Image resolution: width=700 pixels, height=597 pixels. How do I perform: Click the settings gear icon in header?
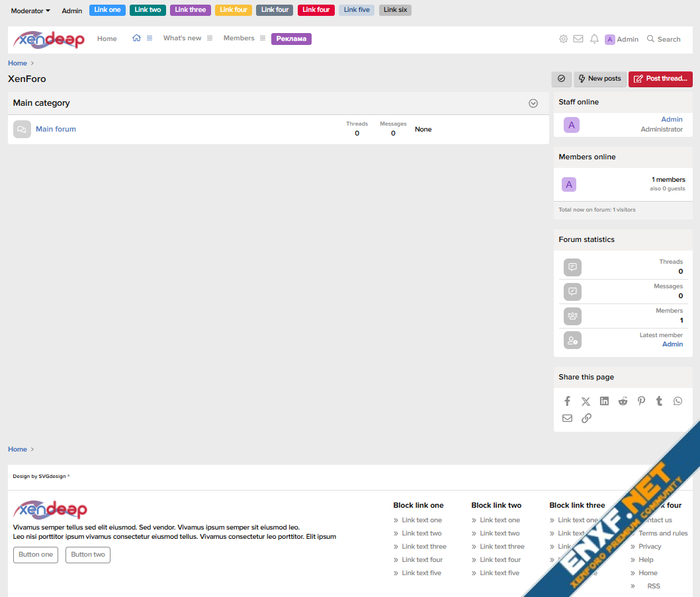[563, 39]
